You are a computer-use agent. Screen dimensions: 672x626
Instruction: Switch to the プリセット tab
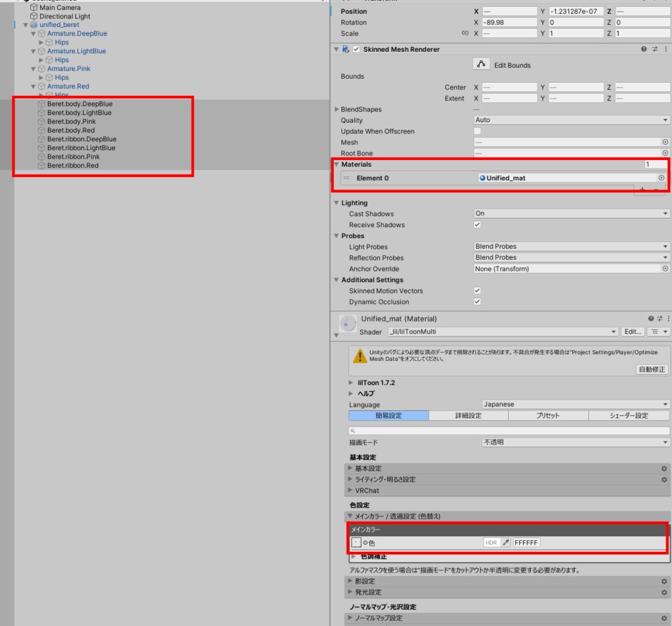point(548,415)
